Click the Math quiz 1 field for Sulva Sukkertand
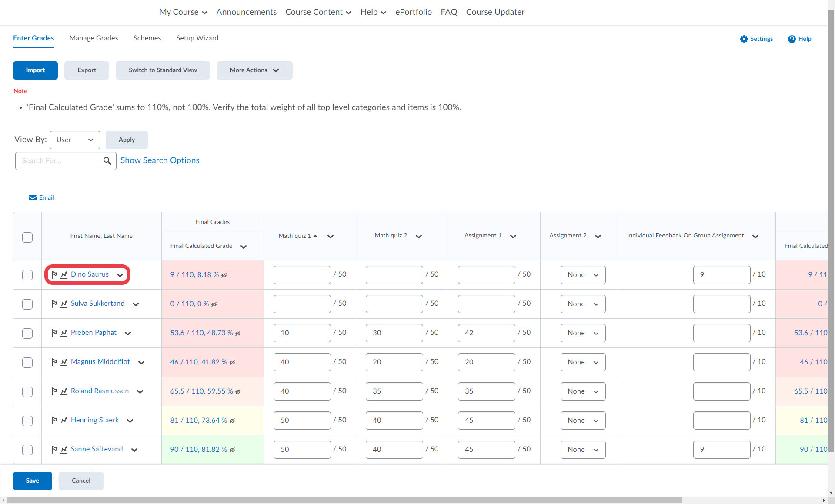 [302, 304]
